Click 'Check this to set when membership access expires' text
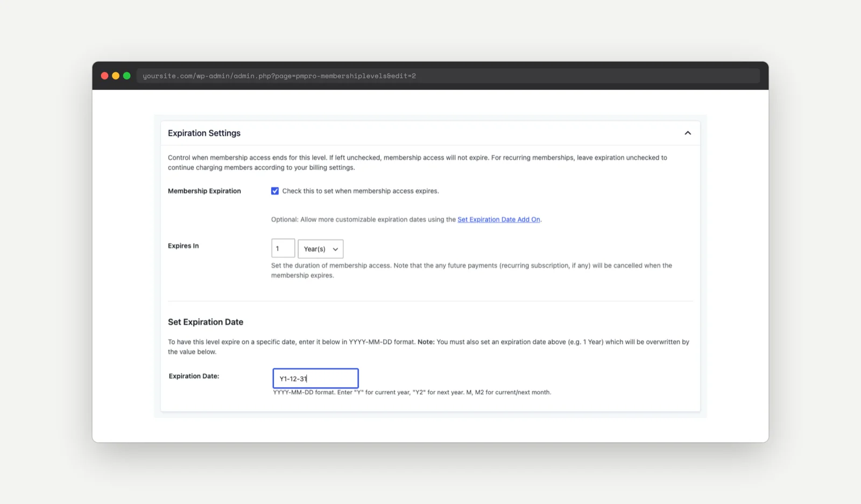The image size is (861, 504). click(361, 191)
